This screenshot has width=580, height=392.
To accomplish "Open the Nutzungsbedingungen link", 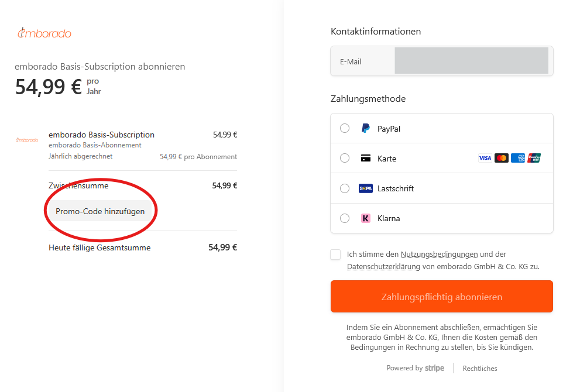I will click(439, 255).
